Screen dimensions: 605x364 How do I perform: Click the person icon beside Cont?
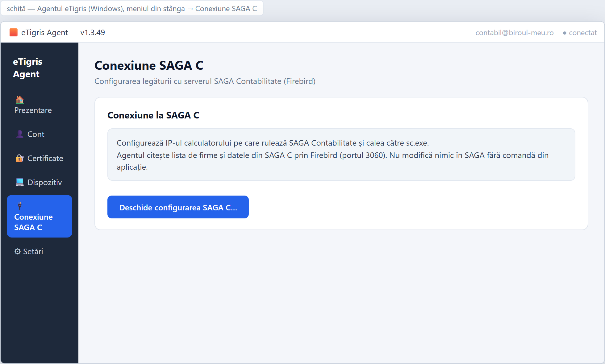pyautogui.click(x=19, y=134)
